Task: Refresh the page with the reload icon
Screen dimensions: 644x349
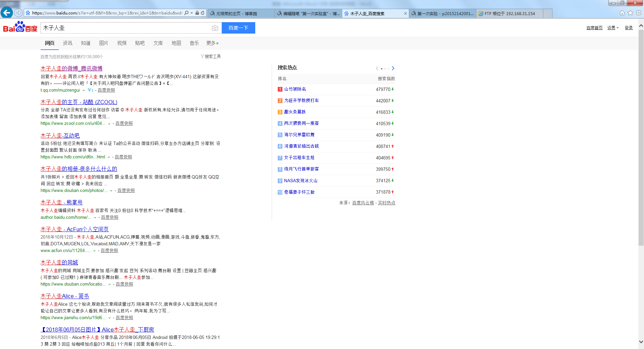Action: tap(203, 13)
